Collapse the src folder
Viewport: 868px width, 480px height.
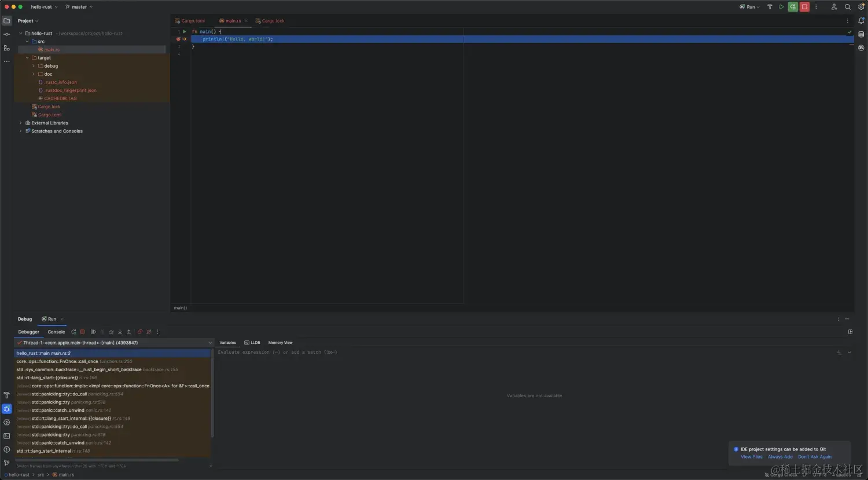(27, 42)
